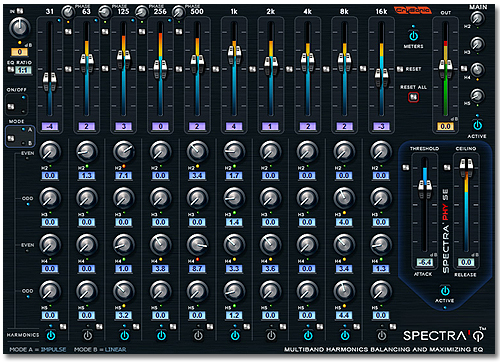Toggle harmonics power for the 500 Hz band

click(x=198, y=335)
